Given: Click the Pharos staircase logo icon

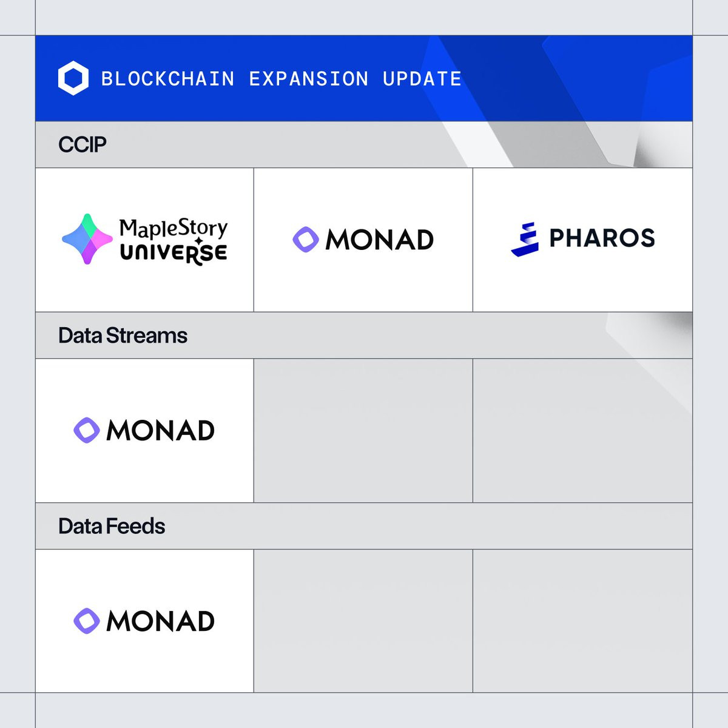Looking at the screenshot, I should 525,239.
